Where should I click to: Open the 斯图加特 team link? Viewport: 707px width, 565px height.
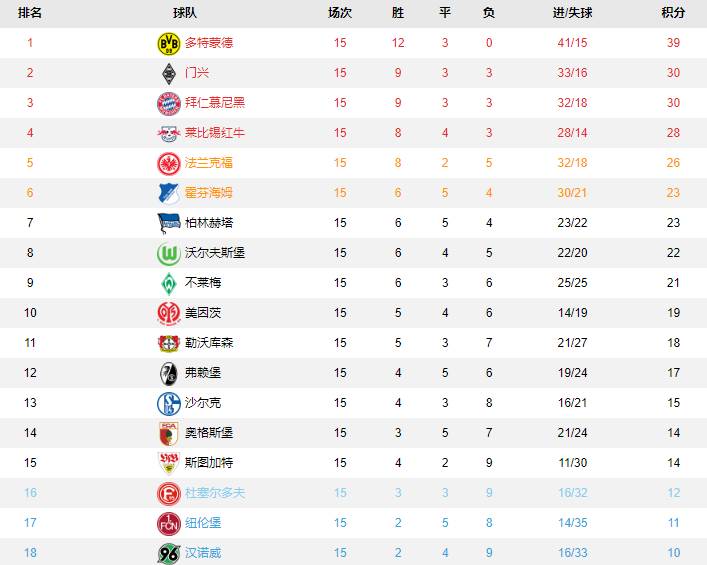[209, 463]
